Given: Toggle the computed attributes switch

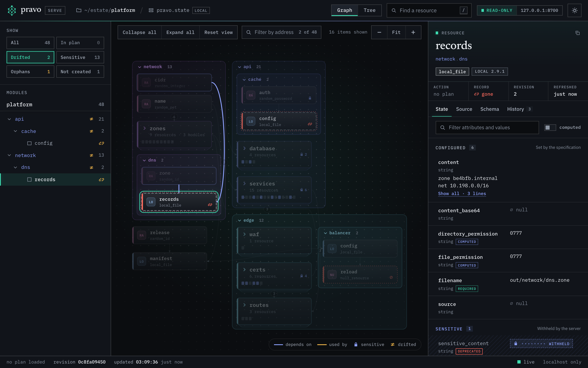Looking at the screenshot, I should tap(550, 128).
